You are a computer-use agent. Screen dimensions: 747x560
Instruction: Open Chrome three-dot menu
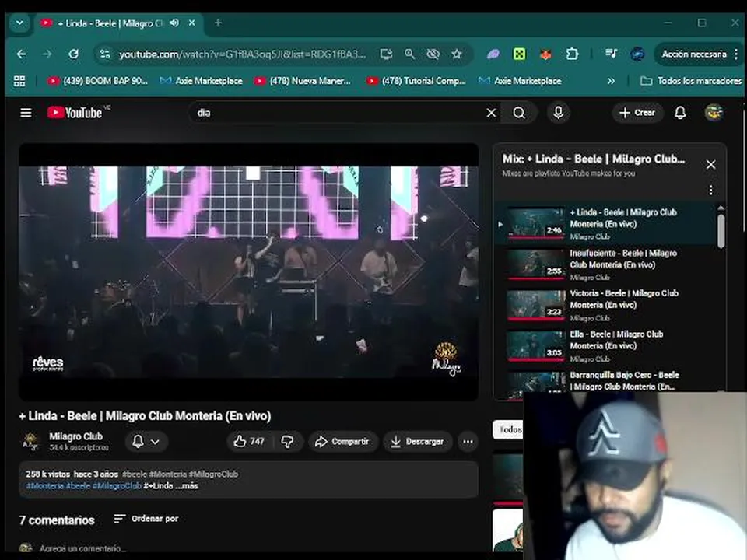pyautogui.click(x=736, y=54)
